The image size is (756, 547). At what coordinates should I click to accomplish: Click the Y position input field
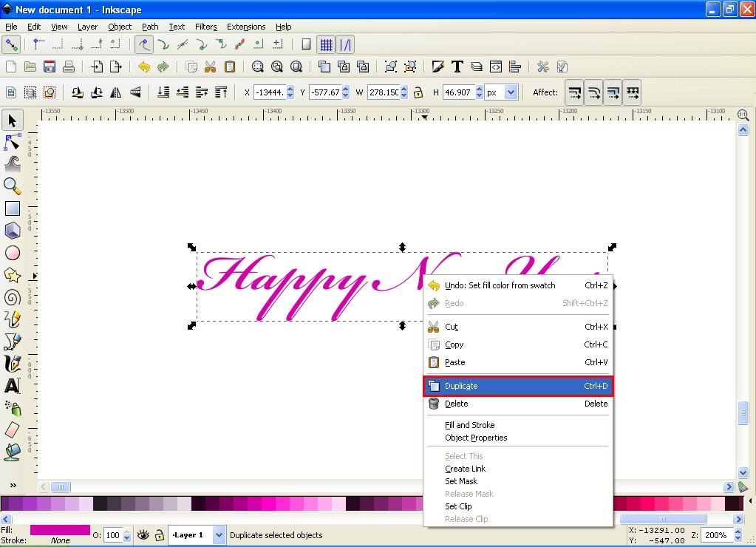[325, 92]
